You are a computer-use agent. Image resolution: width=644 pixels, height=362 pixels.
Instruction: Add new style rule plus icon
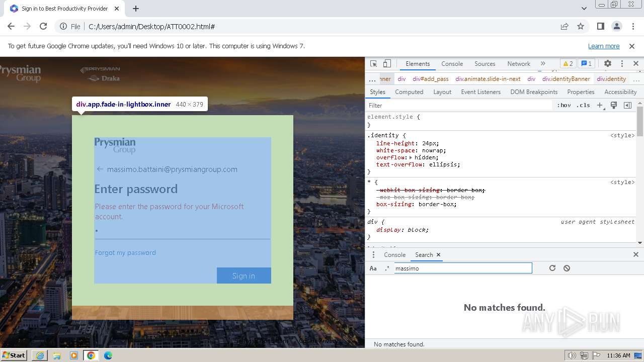click(600, 106)
